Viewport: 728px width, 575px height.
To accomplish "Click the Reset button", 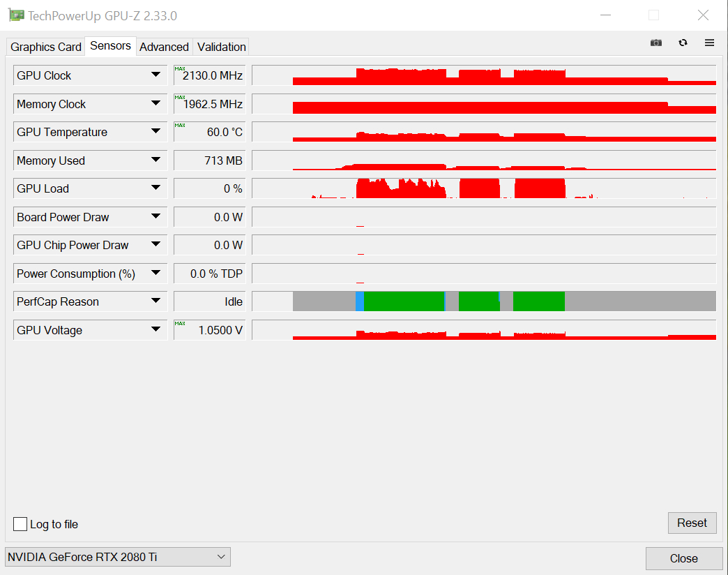I will (x=692, y=523).
